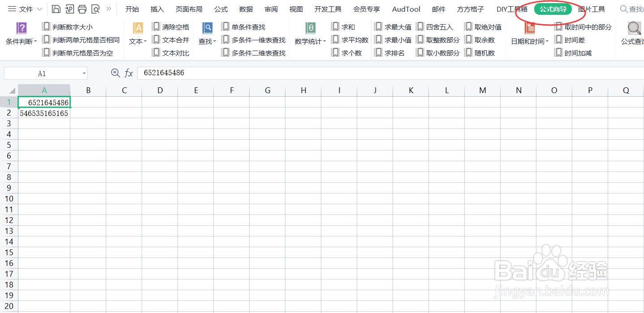Click 判断两单元格是否相同
Viewport: 644px width, 313px height.
pos(81,40)
